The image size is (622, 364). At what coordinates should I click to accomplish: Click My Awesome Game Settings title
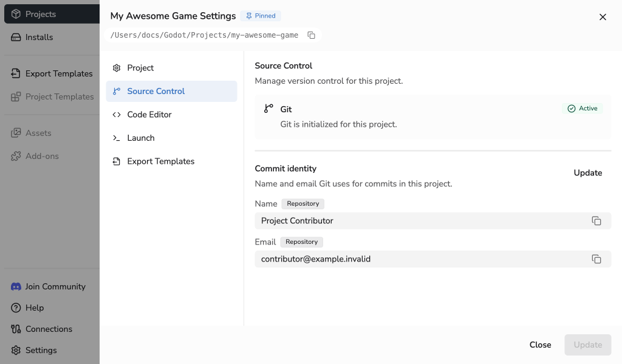pyautogui.click(x=173, y=16)
